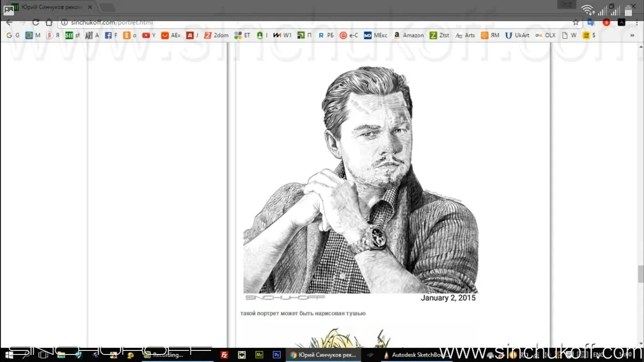
Task: Open the Google bookmark G
Action: point(13,35)
